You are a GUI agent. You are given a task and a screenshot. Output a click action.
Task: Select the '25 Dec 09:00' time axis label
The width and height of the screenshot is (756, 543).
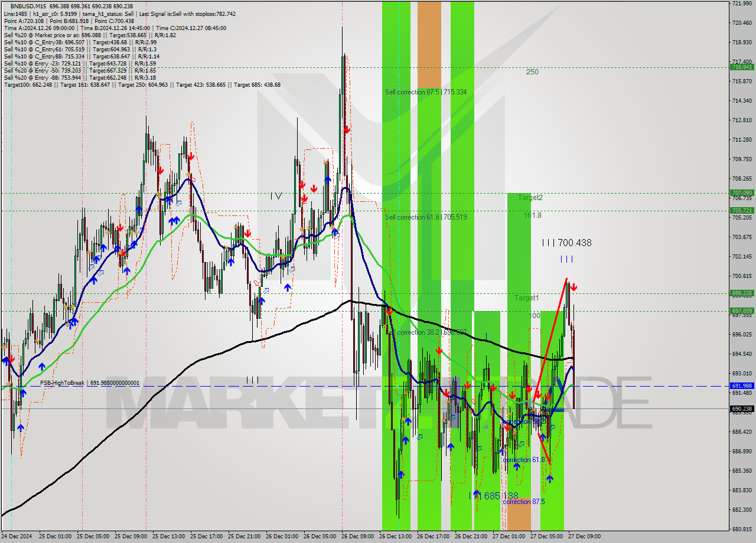coord(130,537)
